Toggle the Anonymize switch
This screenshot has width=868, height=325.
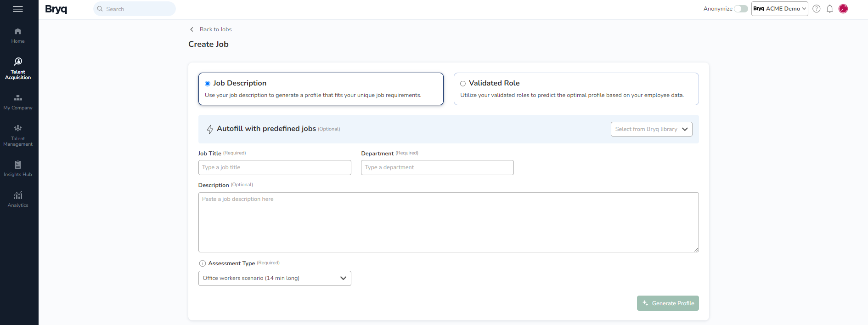pos(740,9)
